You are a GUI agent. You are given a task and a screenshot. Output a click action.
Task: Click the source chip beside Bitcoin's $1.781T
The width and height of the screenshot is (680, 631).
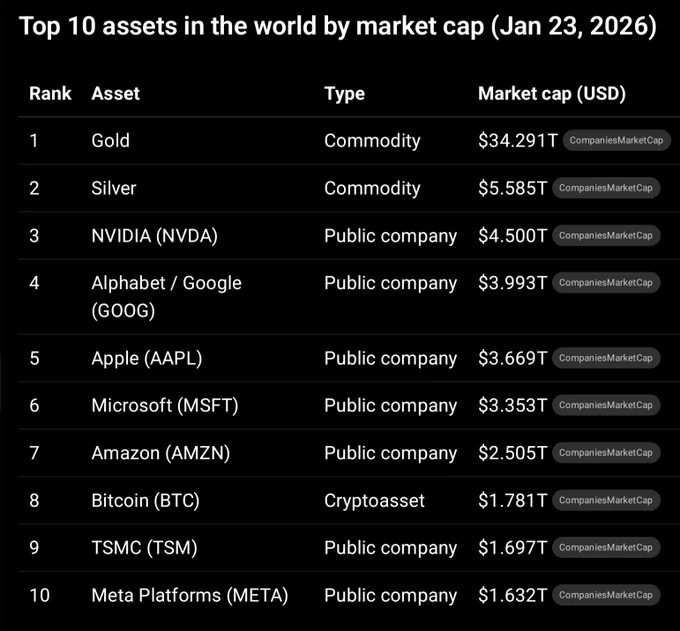(x=606, y=500)
